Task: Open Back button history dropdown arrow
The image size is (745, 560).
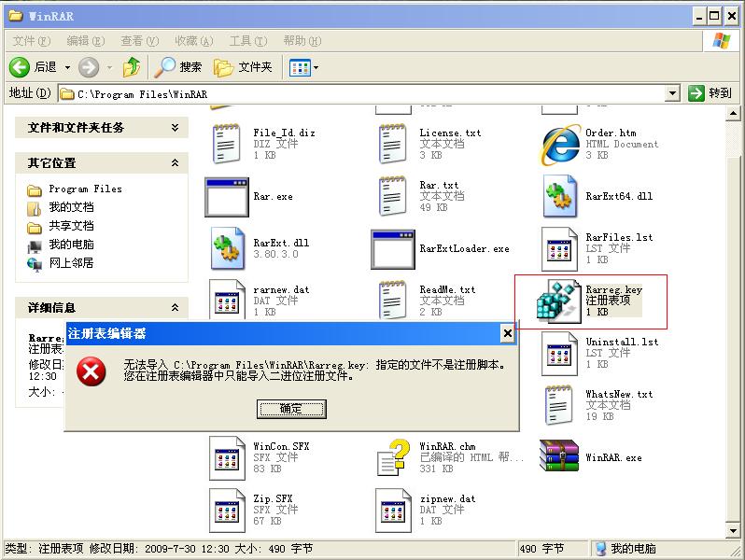Action: click(67, 67)
